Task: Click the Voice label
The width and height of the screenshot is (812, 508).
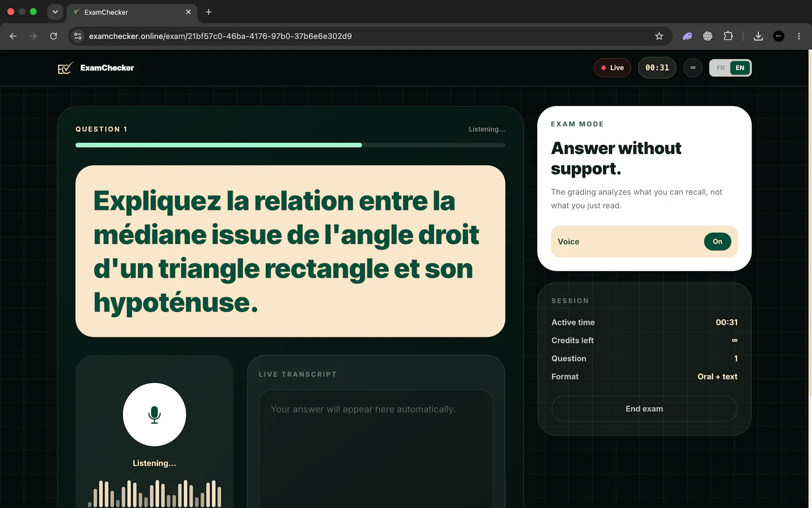Action: coord(568,242)
